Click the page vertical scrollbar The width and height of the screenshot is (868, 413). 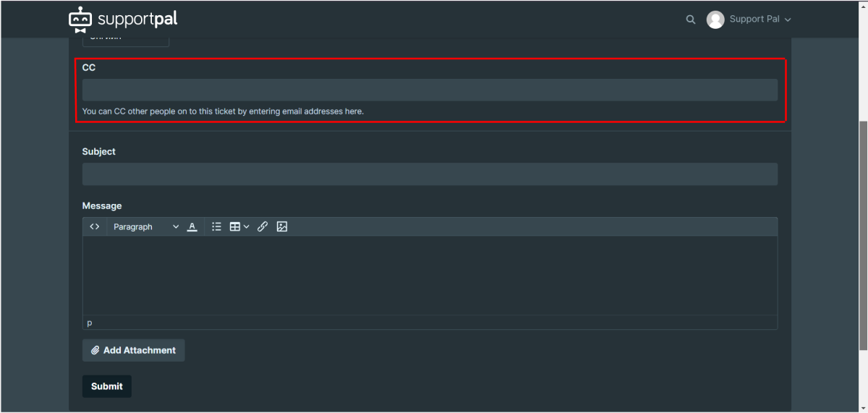862,233
